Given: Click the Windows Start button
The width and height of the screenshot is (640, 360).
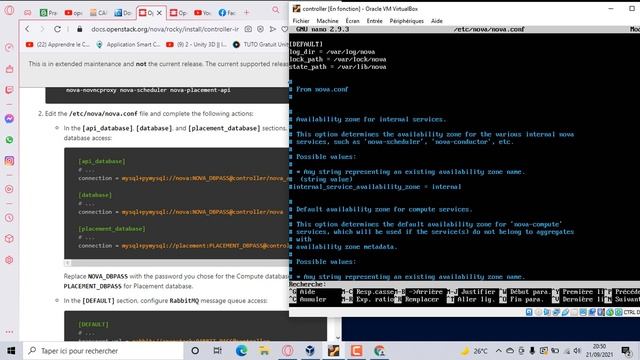Looking at the screenshot, I should click(x=11, y=351).
